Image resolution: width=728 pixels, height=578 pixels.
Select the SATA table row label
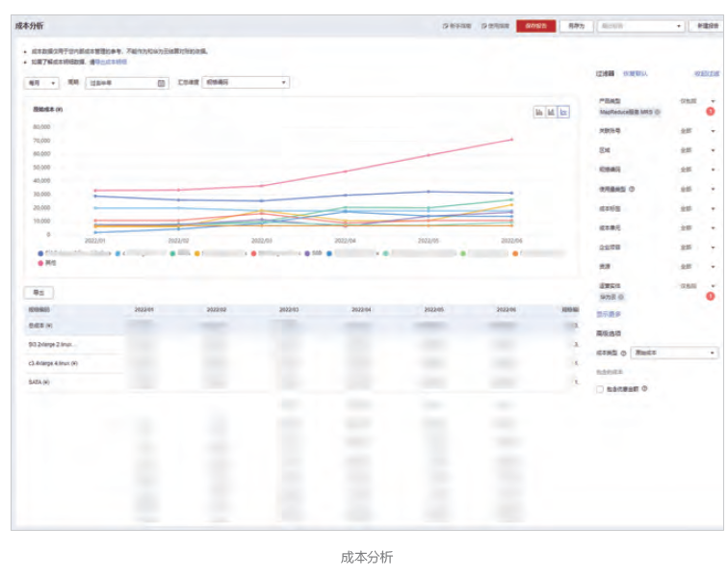pos(39,381)
